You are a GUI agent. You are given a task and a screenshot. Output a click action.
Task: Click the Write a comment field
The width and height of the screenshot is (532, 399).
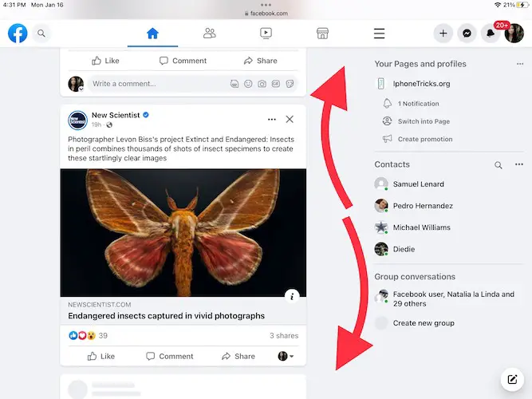pyautogui.click(x=156, y=84)
